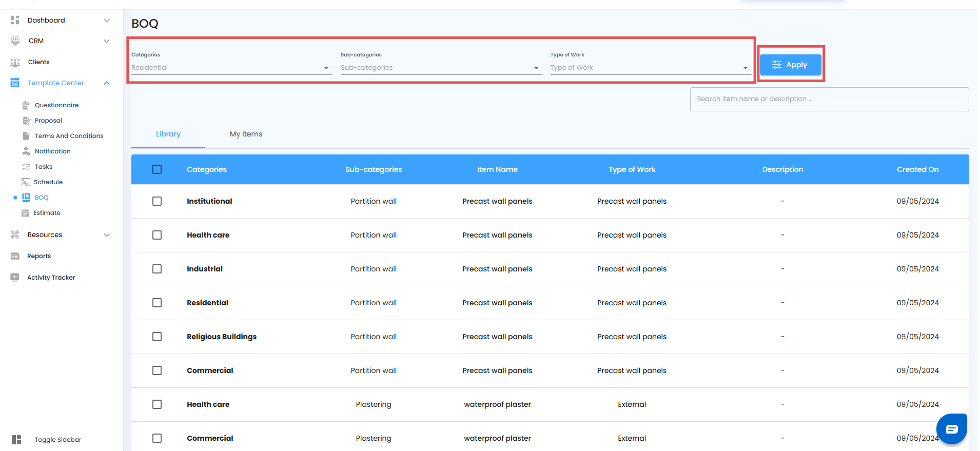Click the Toggle Sidebar icon
Screen dimensions: 980x451
16,440
